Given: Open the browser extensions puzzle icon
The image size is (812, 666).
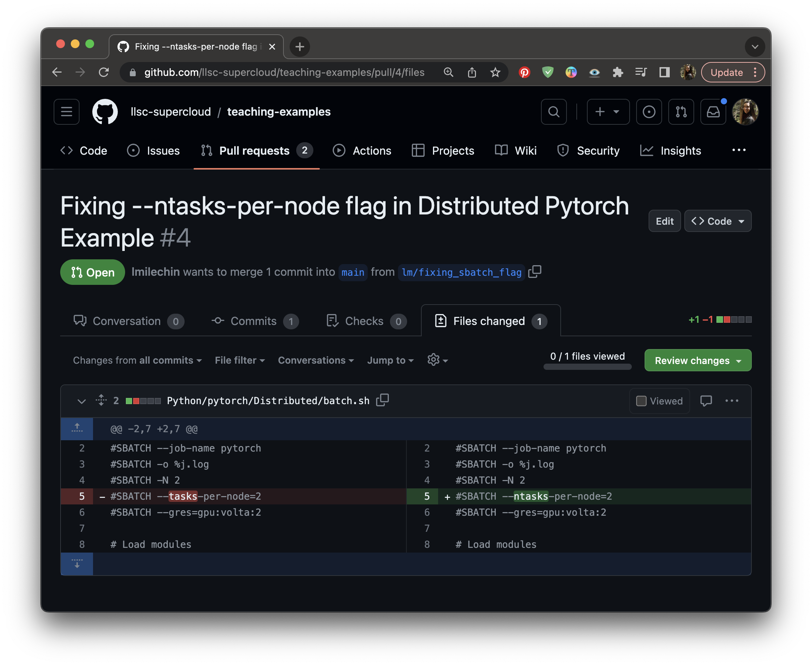Looking at the screenshot, I should coord(618,72).
